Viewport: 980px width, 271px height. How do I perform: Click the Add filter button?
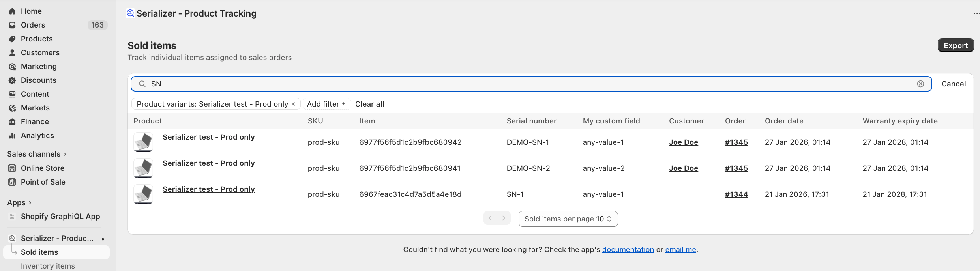[326, 104]
